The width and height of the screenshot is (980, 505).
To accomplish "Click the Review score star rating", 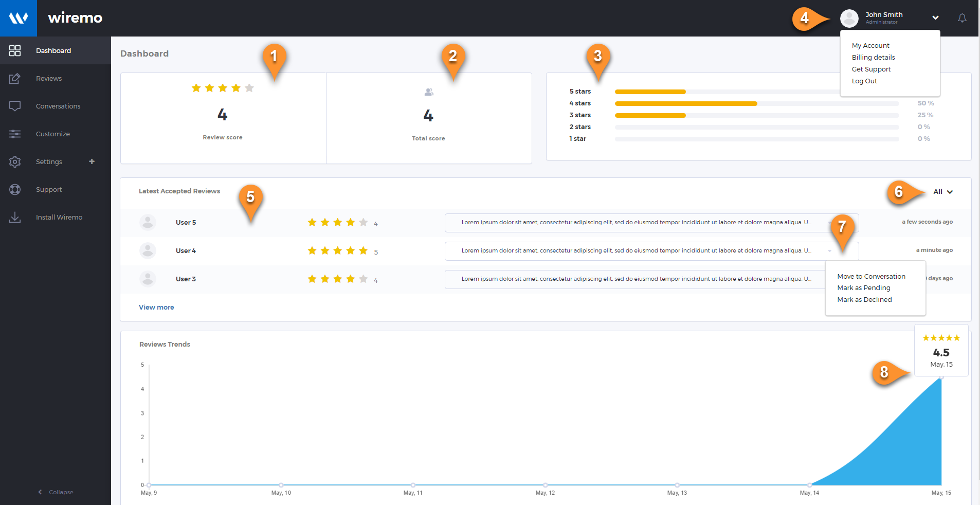I will tap(223, 88).
